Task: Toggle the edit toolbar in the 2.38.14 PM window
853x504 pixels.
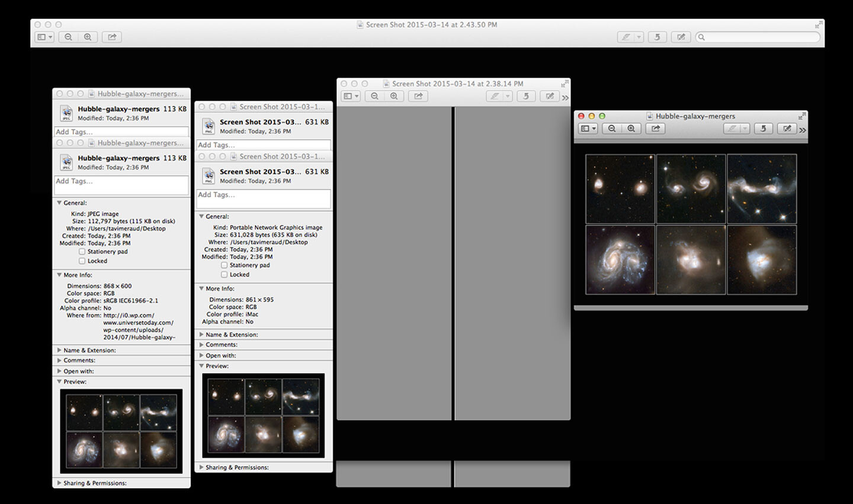Action: click(550, 96)
